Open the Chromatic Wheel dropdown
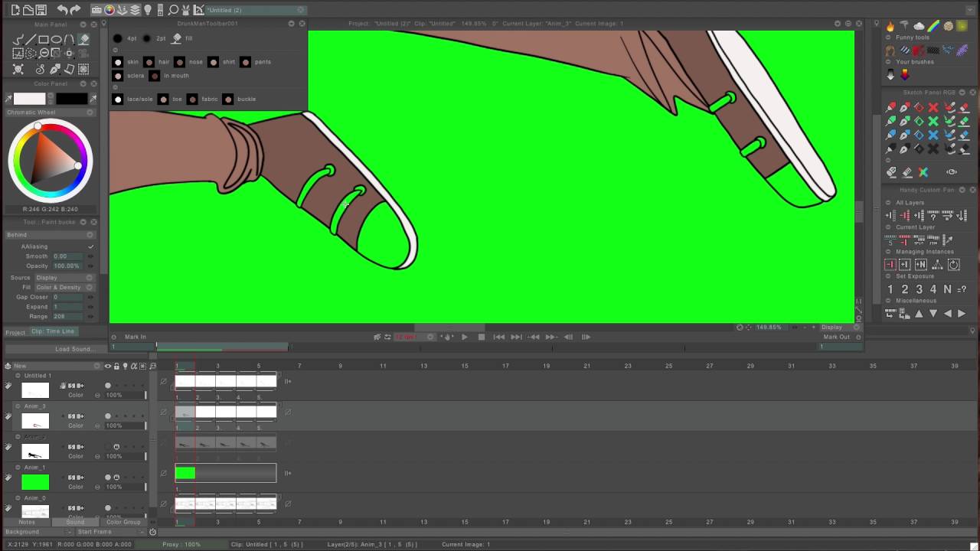This screenshot has height=551, width=980. click(x=49, y=112)
